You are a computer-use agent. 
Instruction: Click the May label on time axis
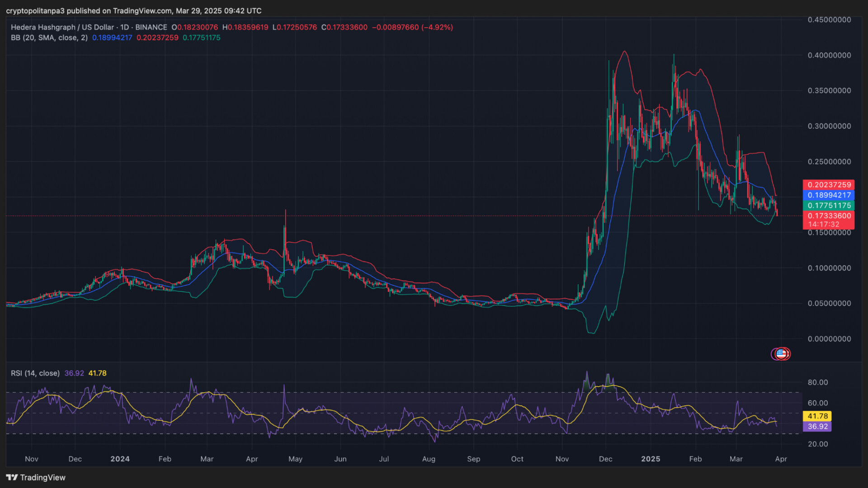click(x=295, y=459)
